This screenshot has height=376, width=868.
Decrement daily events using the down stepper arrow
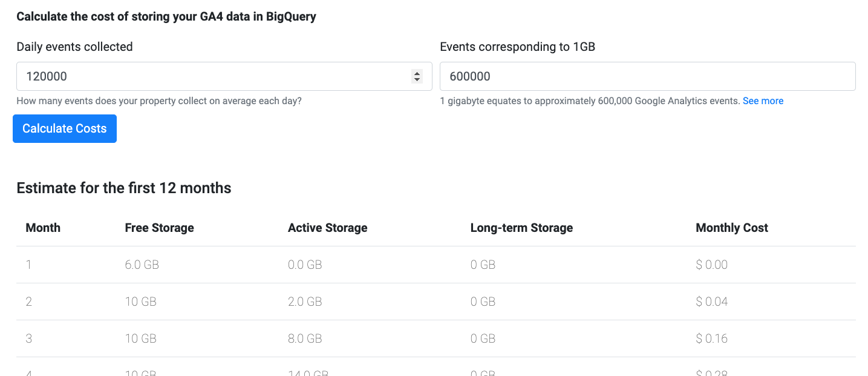tap(417, 79)
